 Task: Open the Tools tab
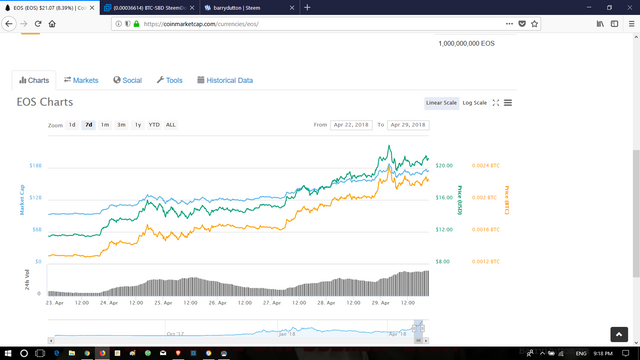click(x=169, y=80)
